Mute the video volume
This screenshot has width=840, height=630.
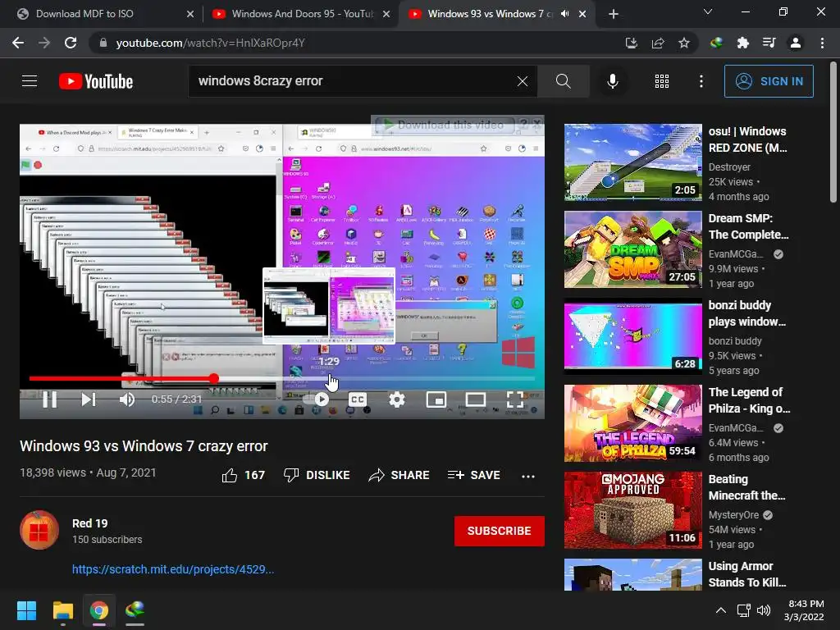(127, 399)
